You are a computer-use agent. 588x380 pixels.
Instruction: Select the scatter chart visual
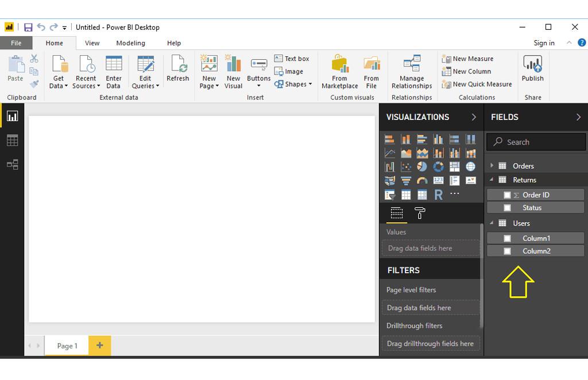tap(406, 167)
